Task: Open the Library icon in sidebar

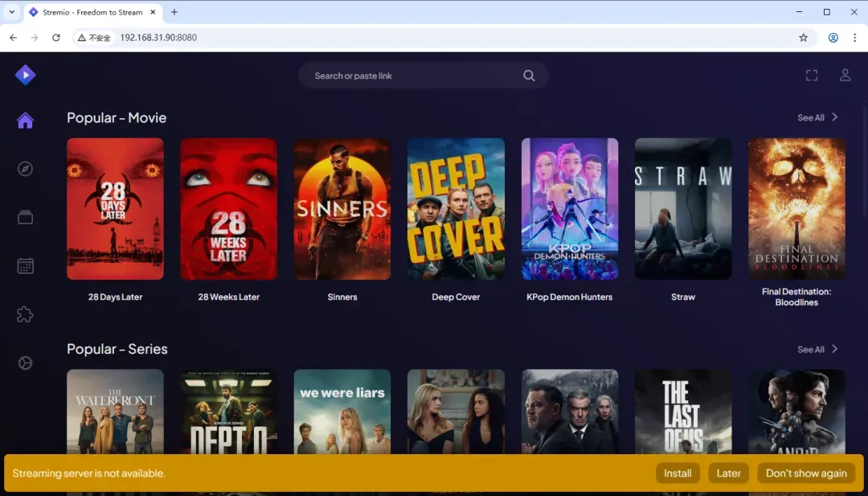Action: point(26,217)
